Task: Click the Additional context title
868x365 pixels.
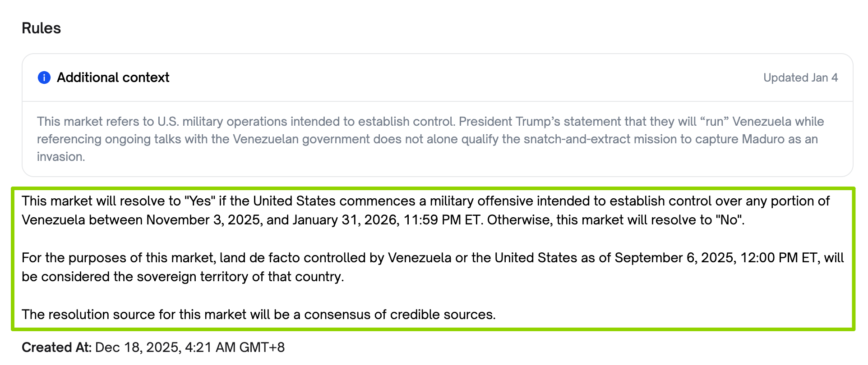Action: point(113,78)
